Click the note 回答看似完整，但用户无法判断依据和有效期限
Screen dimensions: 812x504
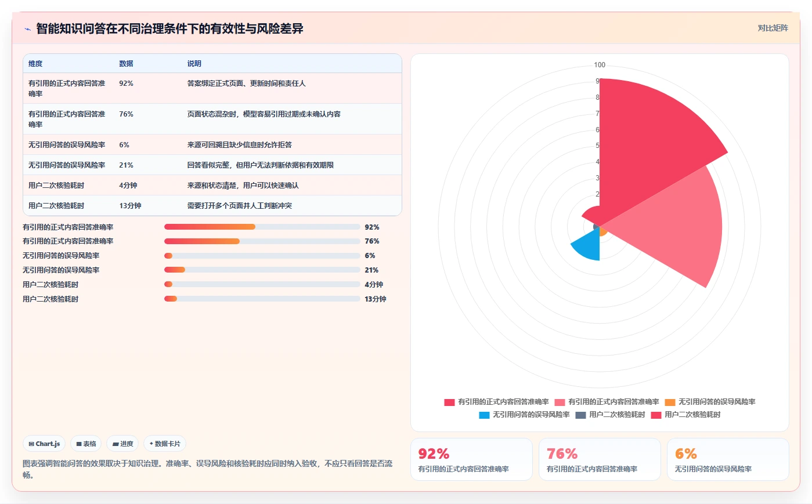[260, 165]
